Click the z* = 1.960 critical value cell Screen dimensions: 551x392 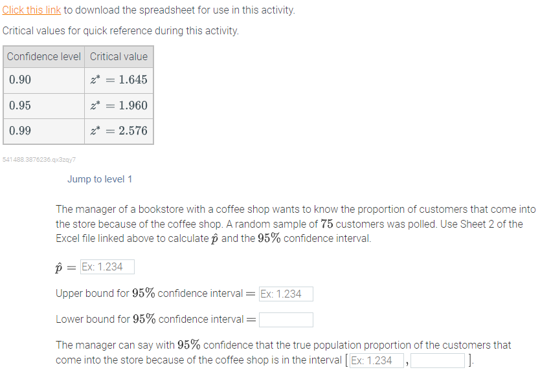click(118, 105)
